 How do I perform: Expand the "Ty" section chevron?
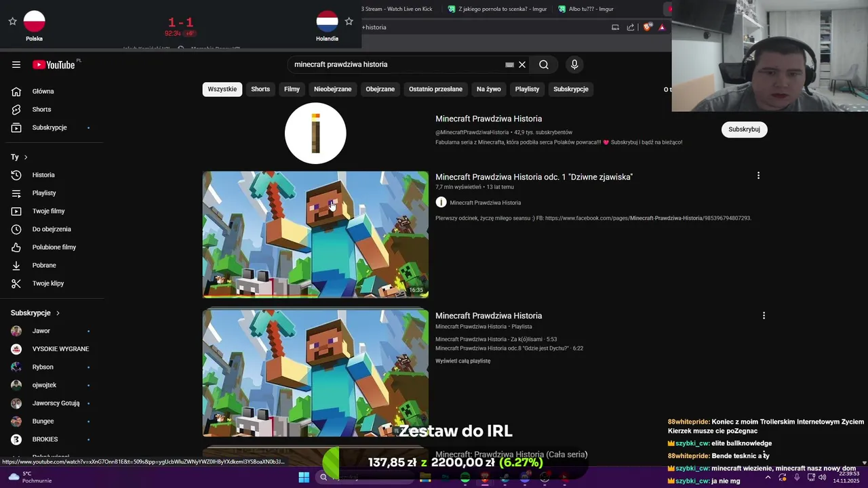(26, 157)
